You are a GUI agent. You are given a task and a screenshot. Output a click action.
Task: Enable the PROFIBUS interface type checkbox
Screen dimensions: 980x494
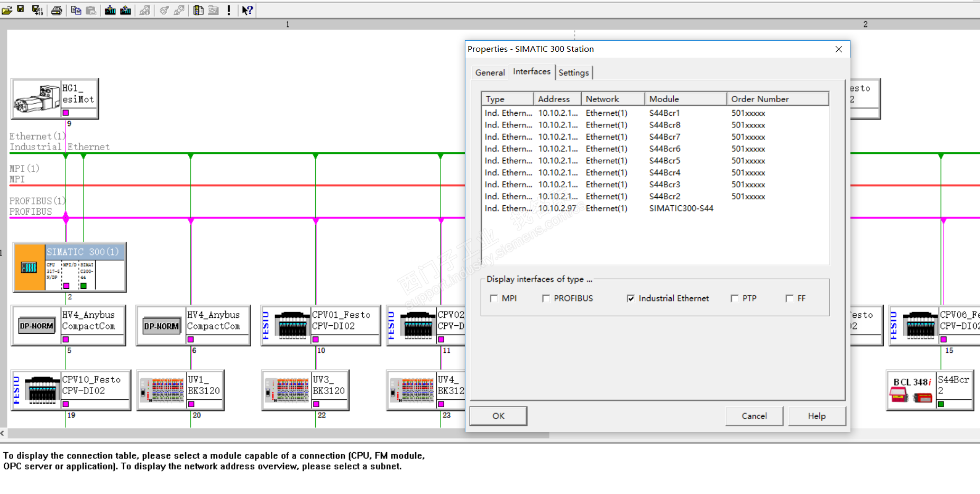tap(546, 298)
